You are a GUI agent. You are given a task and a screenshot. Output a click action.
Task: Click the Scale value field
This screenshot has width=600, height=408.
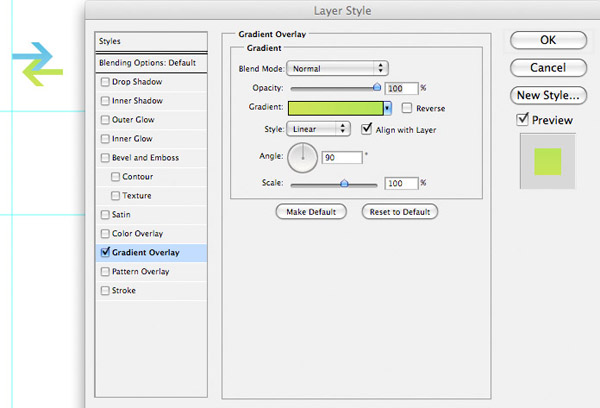click(401, 183)
